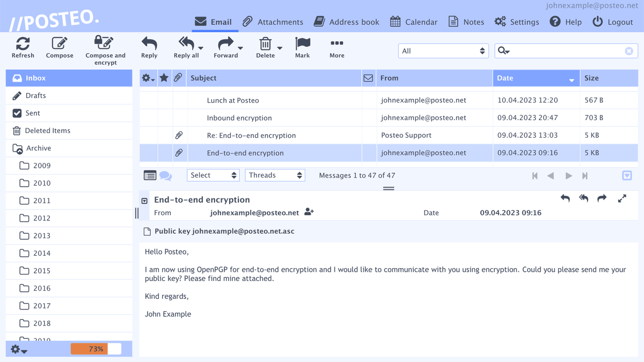Sort messages by star flag column
644x362 pixels.
(164, 78)
